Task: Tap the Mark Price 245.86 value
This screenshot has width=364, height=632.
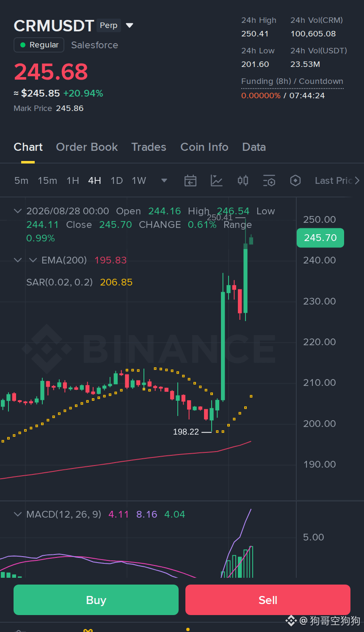Action: point(69,108)
